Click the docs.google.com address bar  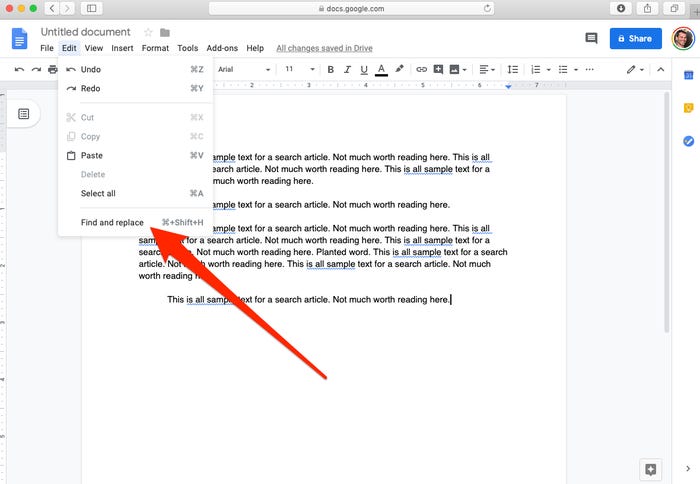[x=351, y=8]
